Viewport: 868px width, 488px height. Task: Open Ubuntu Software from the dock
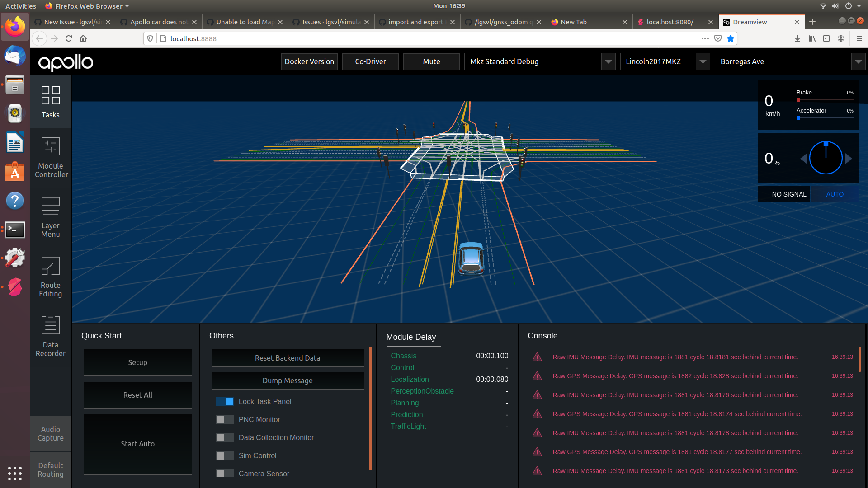tap(15, 172)
